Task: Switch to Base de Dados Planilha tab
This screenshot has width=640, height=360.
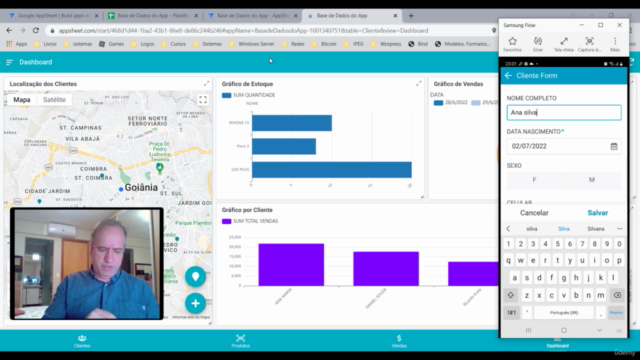Action: [x=153, y=16]
